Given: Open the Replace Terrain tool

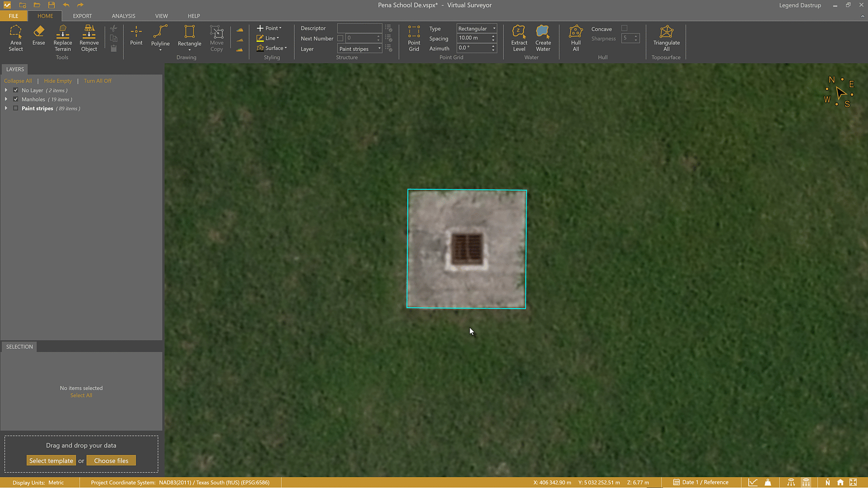Looking at the screenshot, I should tap(62, 38).
